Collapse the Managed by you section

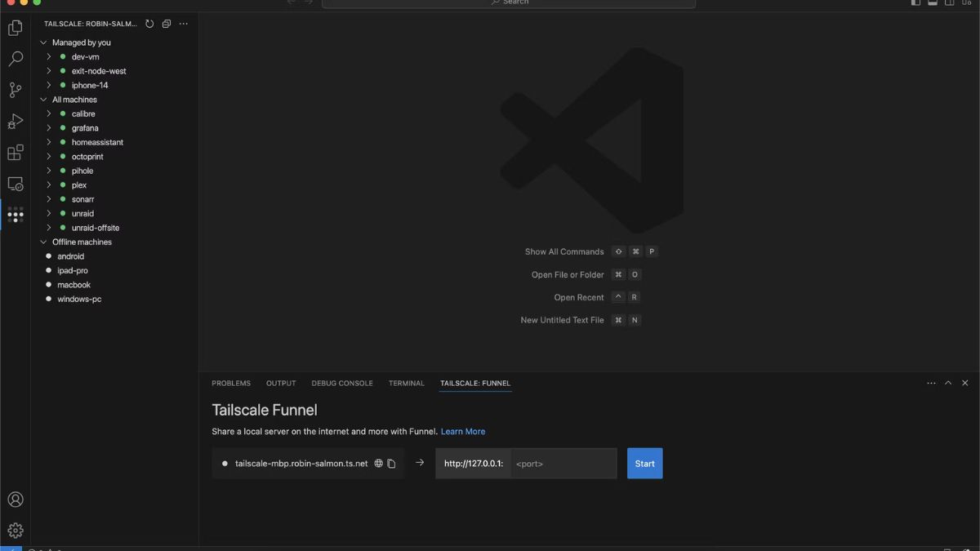pyautogui.click(x=43, y=42)
